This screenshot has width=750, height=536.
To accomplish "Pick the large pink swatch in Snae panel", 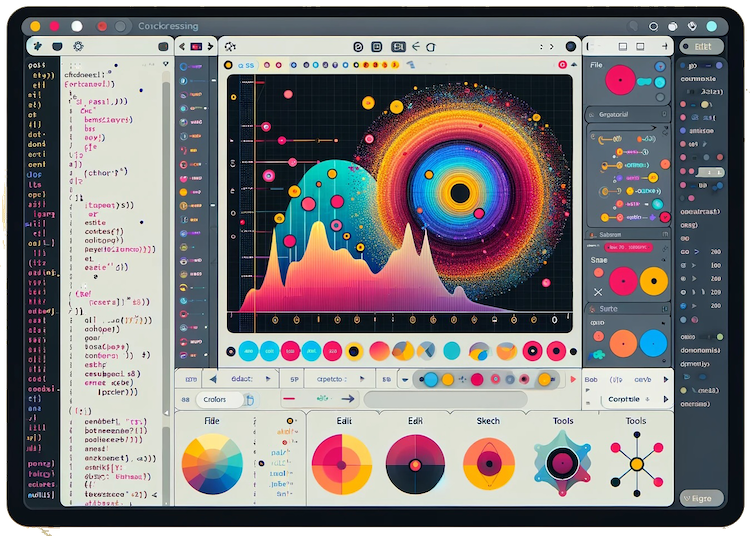I will pos(623,281).
